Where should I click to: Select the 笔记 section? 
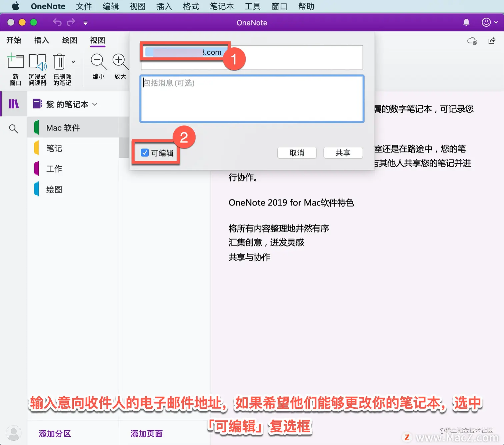coord(73,148)
